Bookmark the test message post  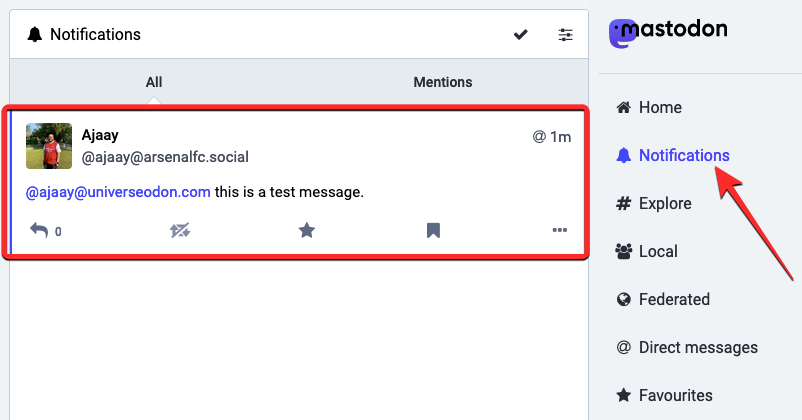point(433,230)
